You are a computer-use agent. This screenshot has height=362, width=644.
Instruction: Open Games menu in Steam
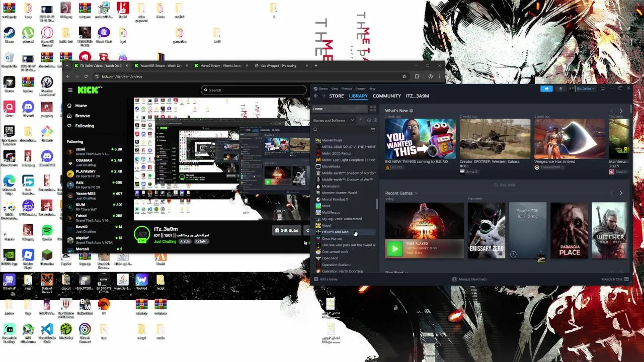[360, 88]
